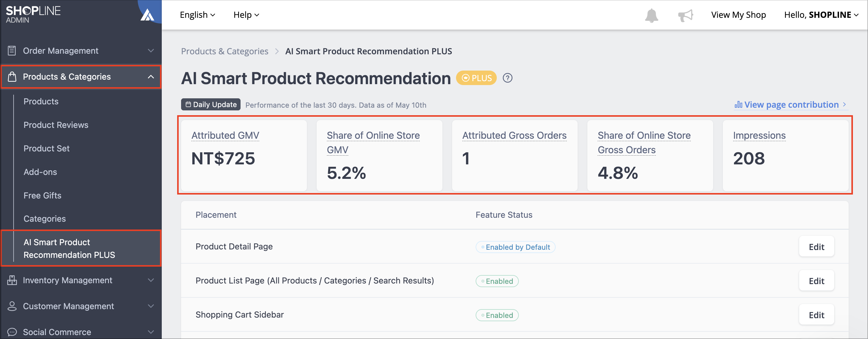
Task: Click the Enabled by Default status badge
Action: (515, 247)
